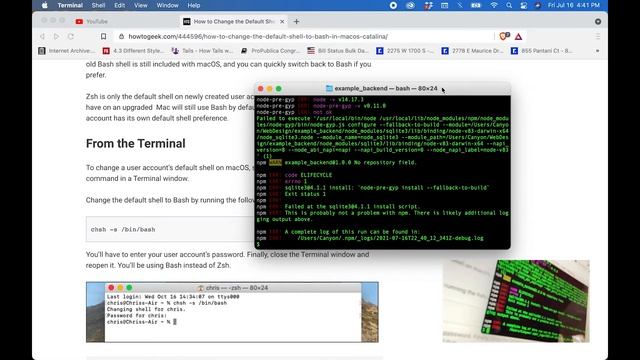The height and width of the screenshot is (360, 640).
Task: Open Spotlight search magnifier
Action: tap(509, 5)
